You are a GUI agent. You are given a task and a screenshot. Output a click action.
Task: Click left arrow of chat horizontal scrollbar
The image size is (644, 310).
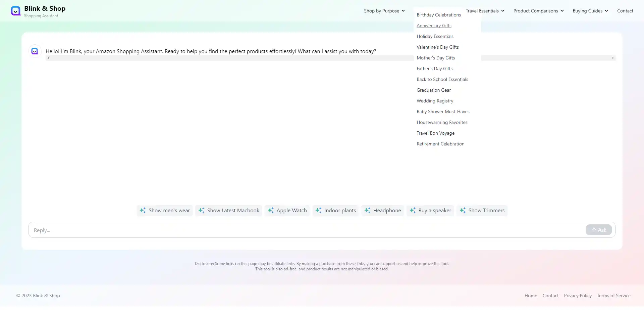[x=48, y=58]
